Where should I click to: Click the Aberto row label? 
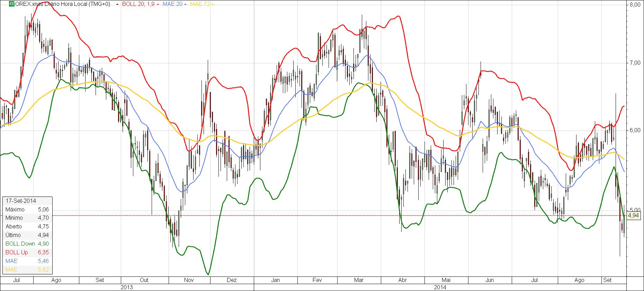pyautogui.click(x=14, y=226)
